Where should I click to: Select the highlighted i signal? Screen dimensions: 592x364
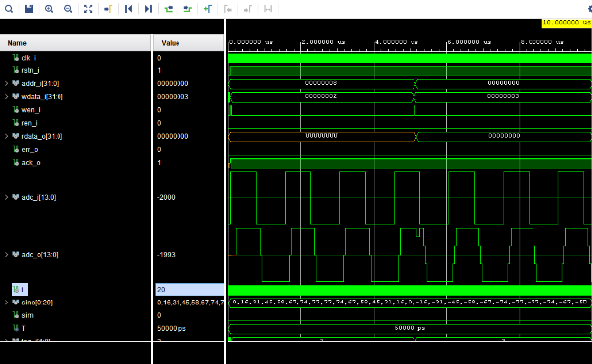(x=20, y=290)
